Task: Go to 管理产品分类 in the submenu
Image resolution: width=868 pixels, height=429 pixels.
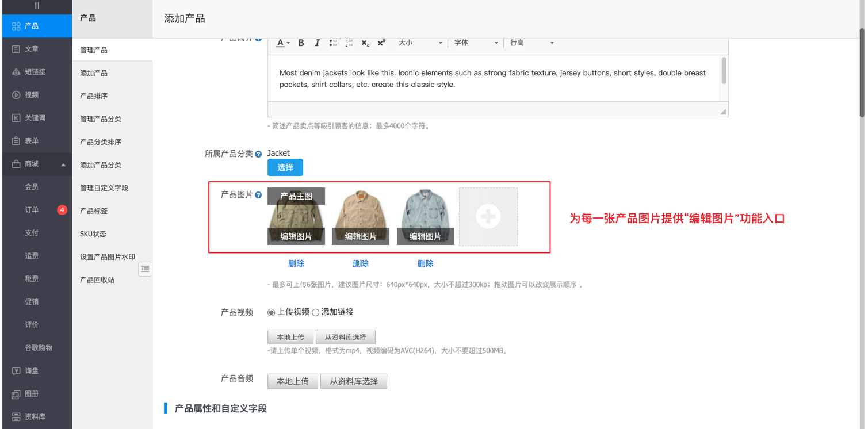Action: [x=101, y=119]
